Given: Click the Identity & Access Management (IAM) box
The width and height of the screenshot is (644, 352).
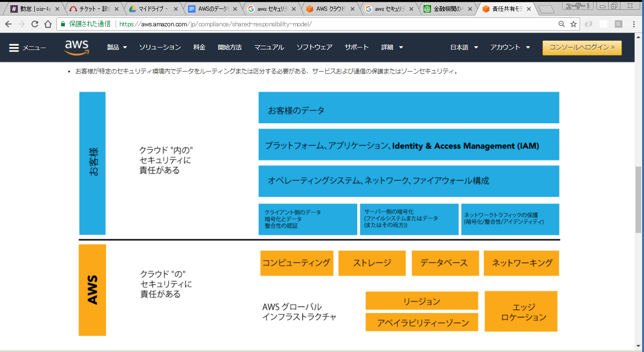Looking at the screenshot, I should [408, 144].
